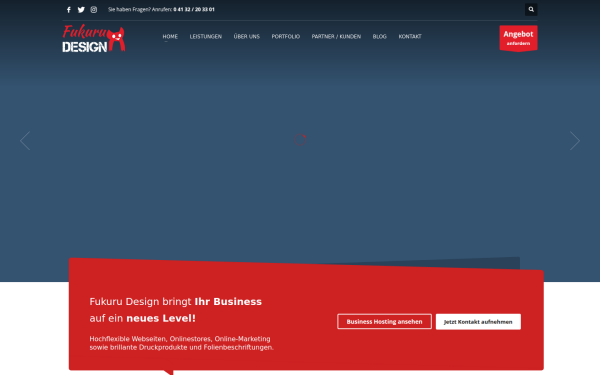Image resolution: width=600 pixels, height=375 pixels.
Task: Open the Twitter social icon
Action: [x=81, y=10]
